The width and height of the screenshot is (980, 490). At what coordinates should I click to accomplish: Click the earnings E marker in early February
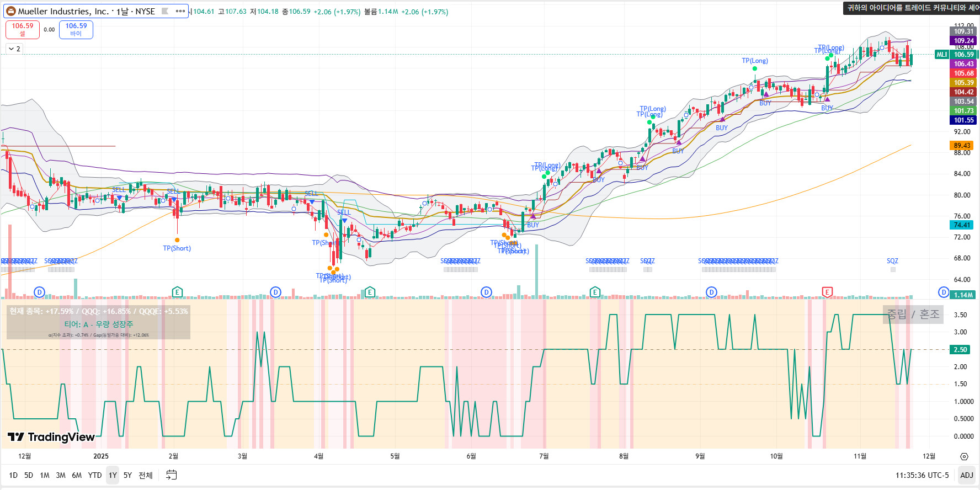point(177,292)
